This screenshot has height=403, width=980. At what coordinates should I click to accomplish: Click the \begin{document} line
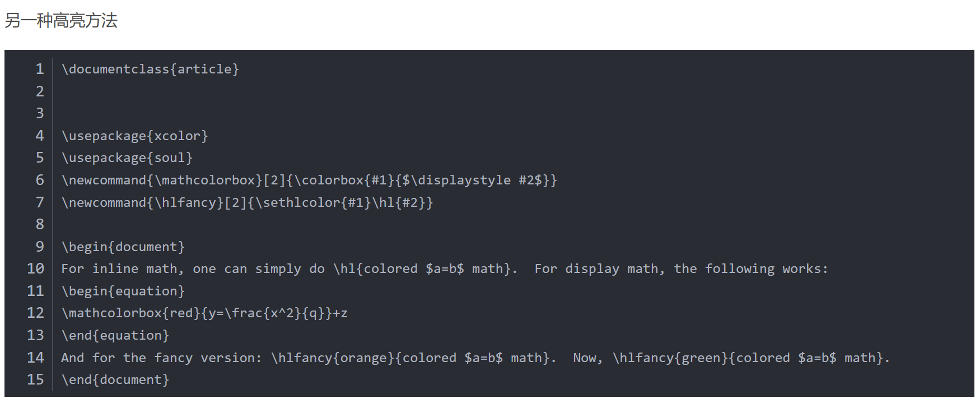(x=123, y=247)
